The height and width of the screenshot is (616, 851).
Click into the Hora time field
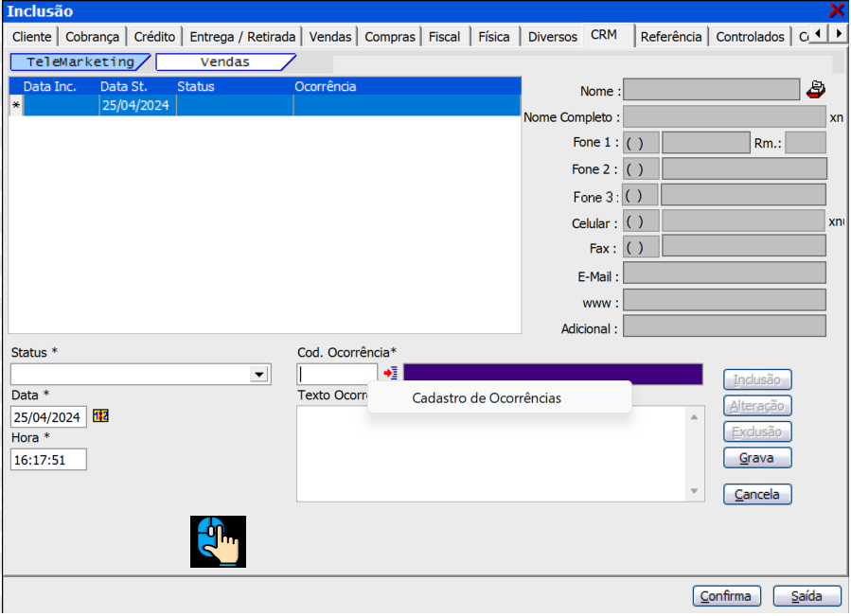coord(48,460)
